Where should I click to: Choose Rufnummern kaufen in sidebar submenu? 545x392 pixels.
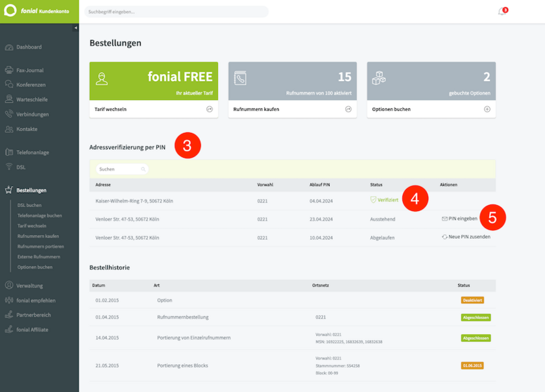[38, 236]
